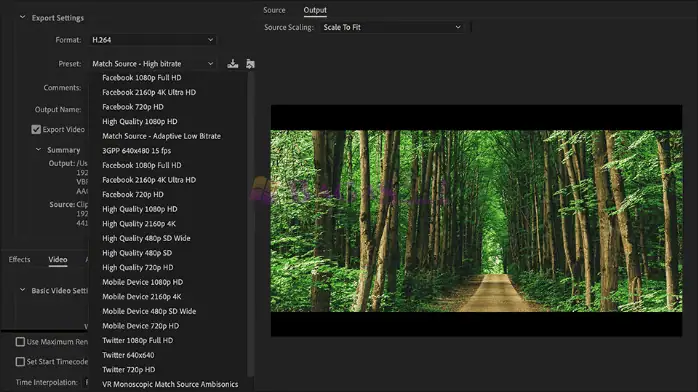Open the Format dropdown showing H.264

[x=153, y=40]
